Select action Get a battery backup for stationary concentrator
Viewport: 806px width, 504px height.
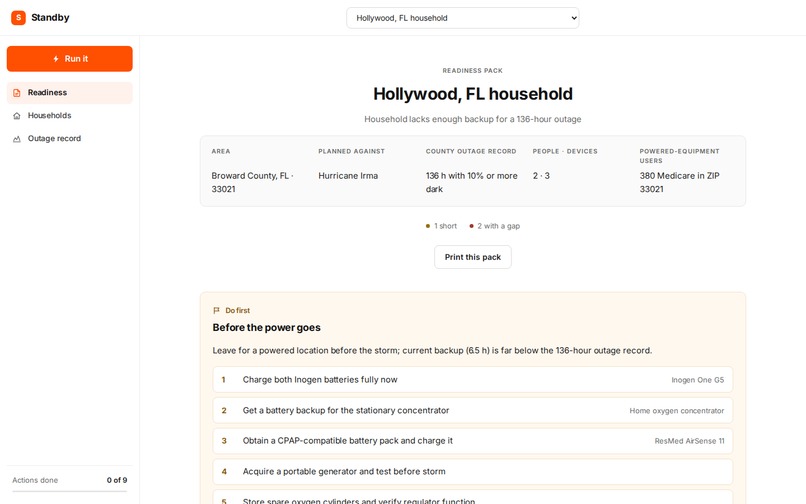point(472,410)
